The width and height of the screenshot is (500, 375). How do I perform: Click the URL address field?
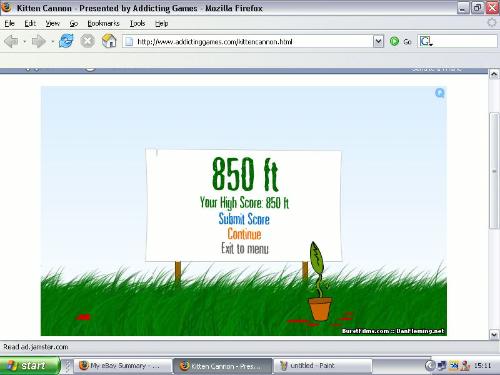pos(247,41)
